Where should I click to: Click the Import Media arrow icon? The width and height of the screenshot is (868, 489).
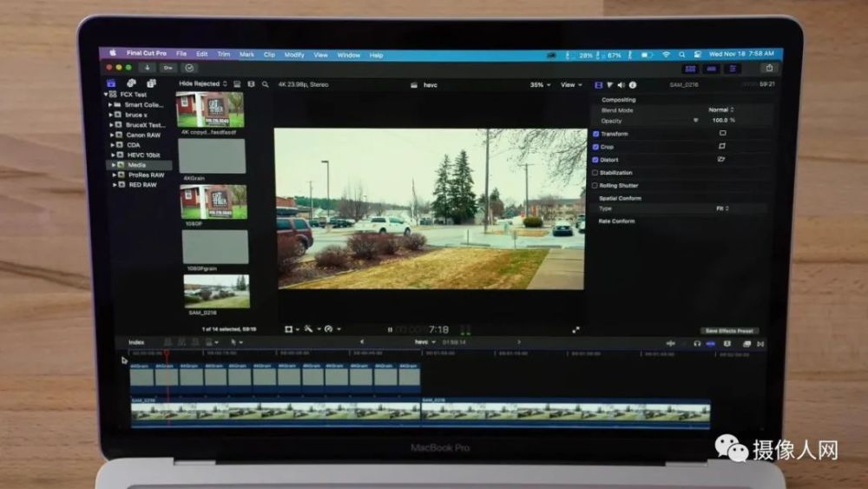click(148, 68)
